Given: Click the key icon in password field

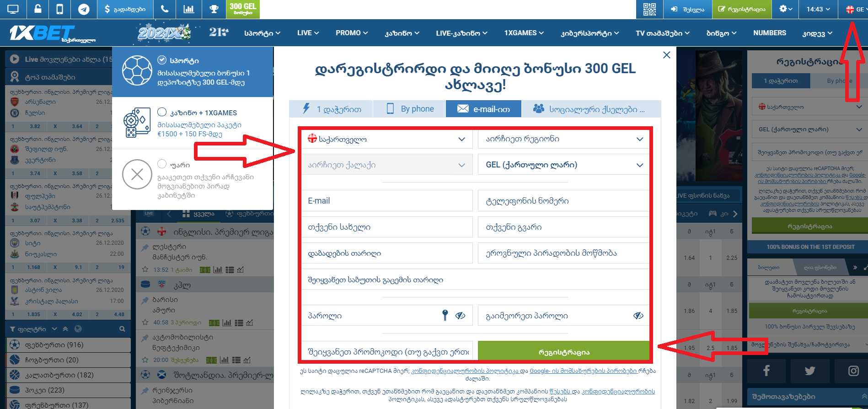Looking at the screenshot, I should tap(445, 315).
